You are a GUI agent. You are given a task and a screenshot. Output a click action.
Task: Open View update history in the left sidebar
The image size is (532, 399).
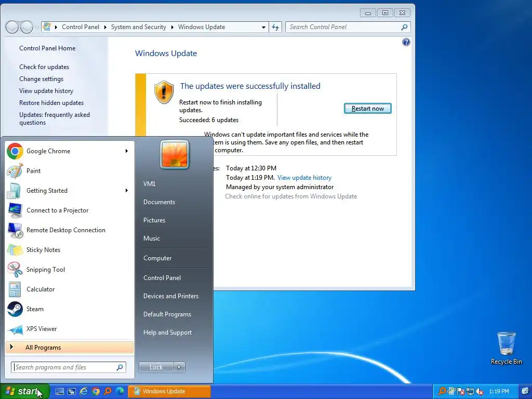click(46, 91)
